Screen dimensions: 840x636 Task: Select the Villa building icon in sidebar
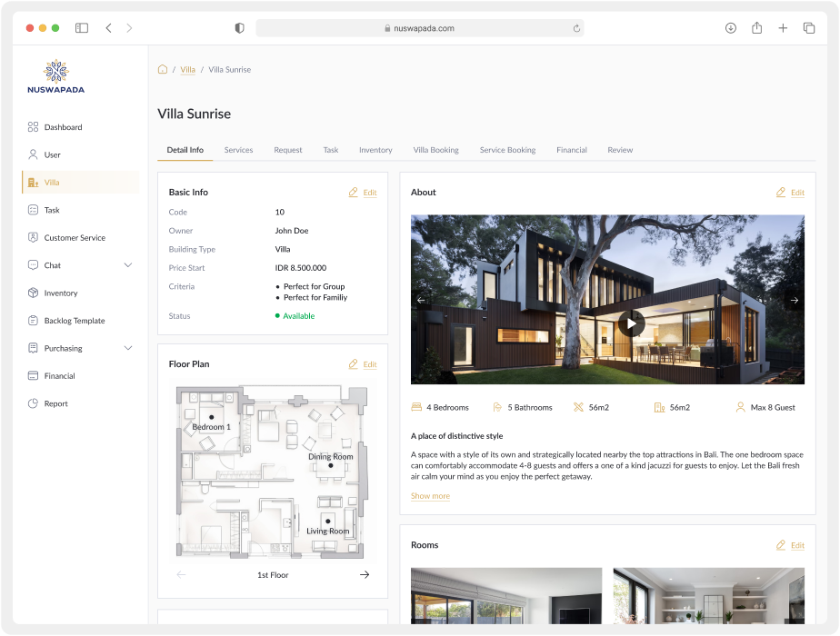(33, 183)
